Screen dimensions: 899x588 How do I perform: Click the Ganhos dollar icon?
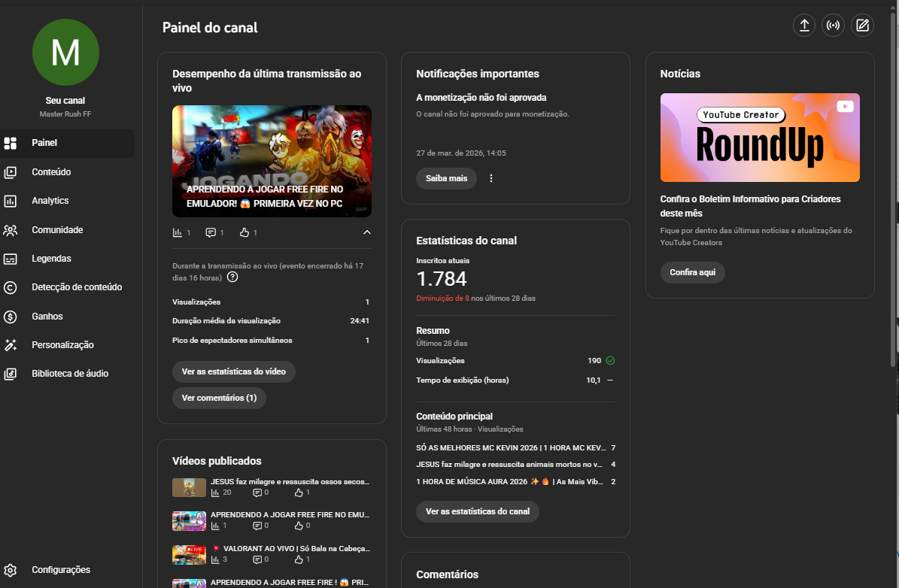[x=11, y=317]
